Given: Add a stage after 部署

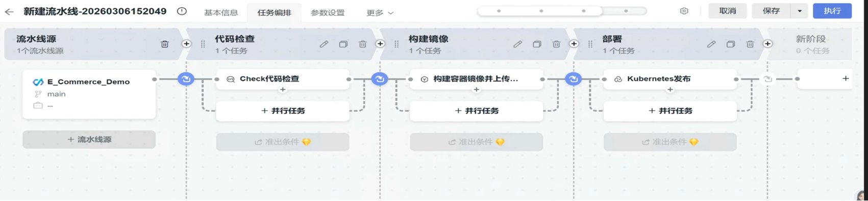Looking at the screenshot, I should [768, 44].
